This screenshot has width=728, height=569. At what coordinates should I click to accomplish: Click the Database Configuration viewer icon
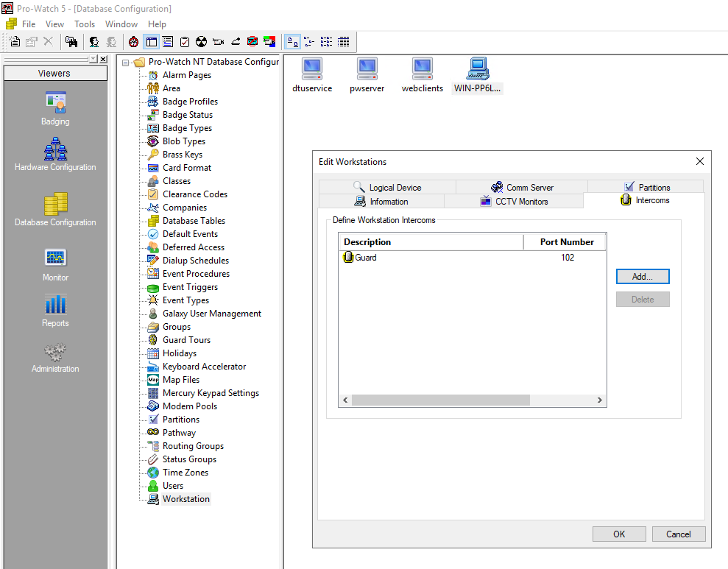pos(55,208)
